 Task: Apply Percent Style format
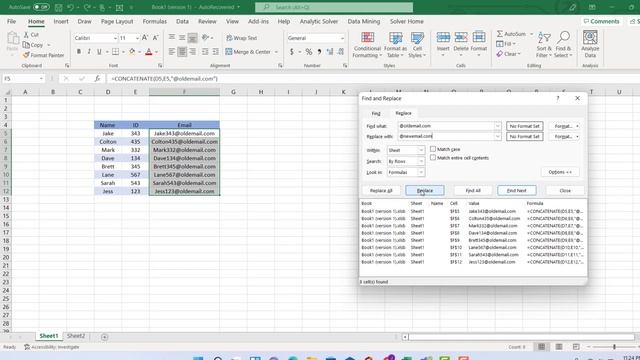309,52
